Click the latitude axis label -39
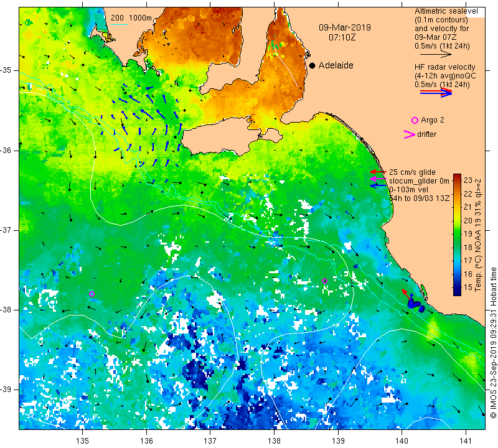Screen dimensions: 498x448 (6, 390)
